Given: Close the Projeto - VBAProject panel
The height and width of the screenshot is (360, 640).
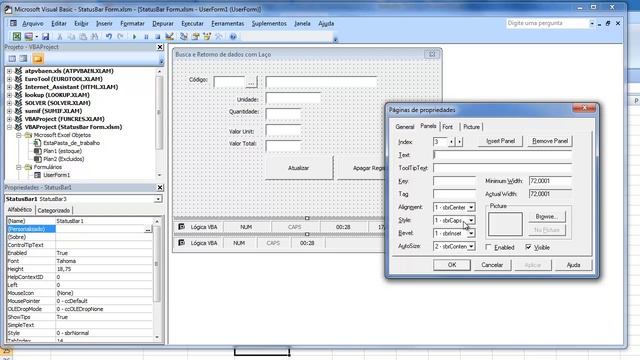Looking at the screenshot, I should tap(160, 47).
